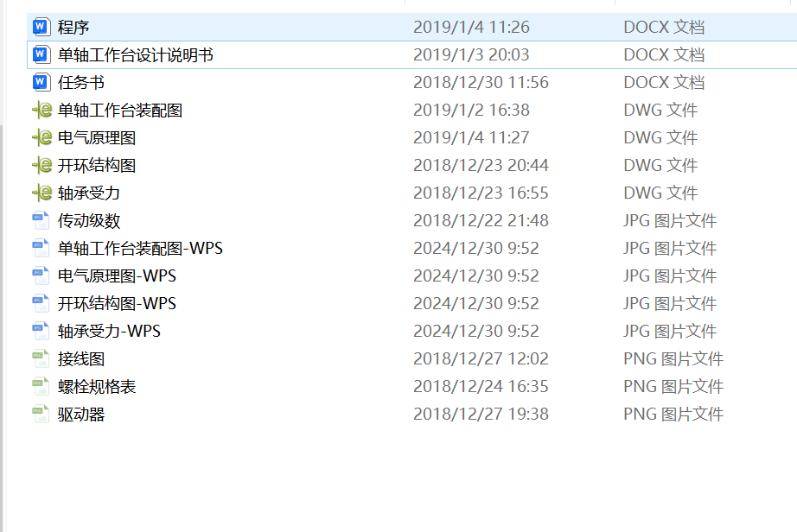Viewport: 797px width, 532px height.
Task: Click the 2018/12/22 21:48 date entry
Action: click(x=481, y=220)
